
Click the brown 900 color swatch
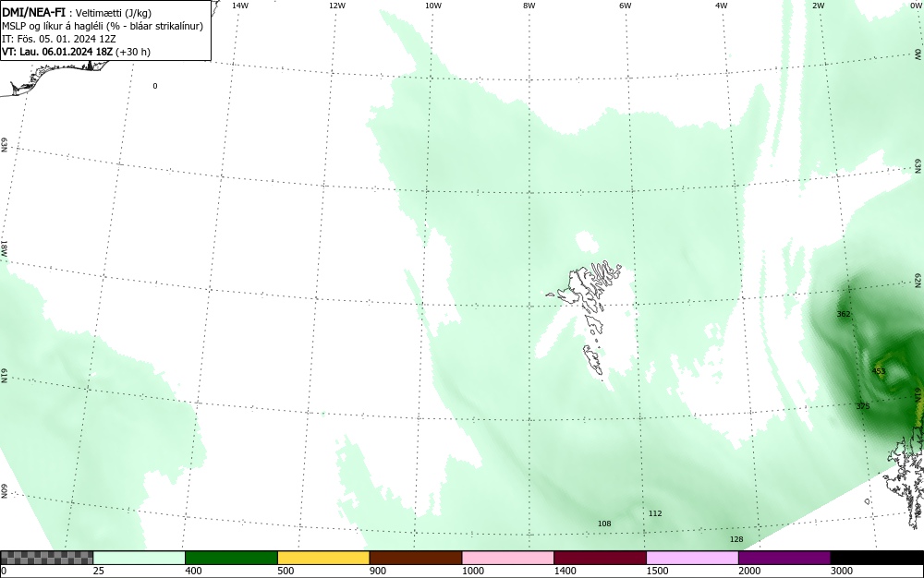coord(416,558)
